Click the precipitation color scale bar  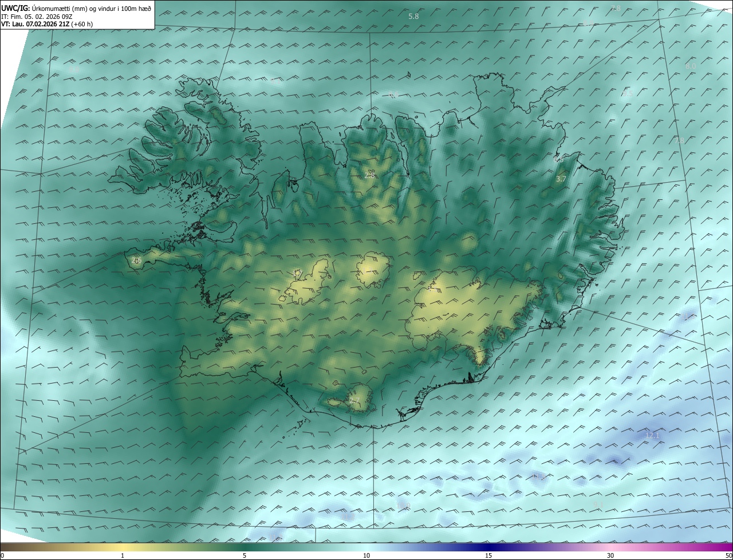[366, 547]
